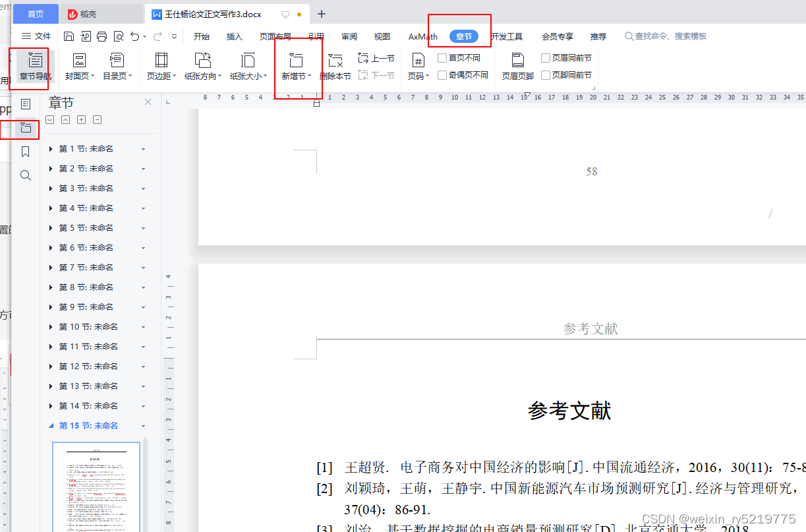Expand 第 1 节 tree arrow
The height and width of the screenshot is (532, 806).
[51, 149]
